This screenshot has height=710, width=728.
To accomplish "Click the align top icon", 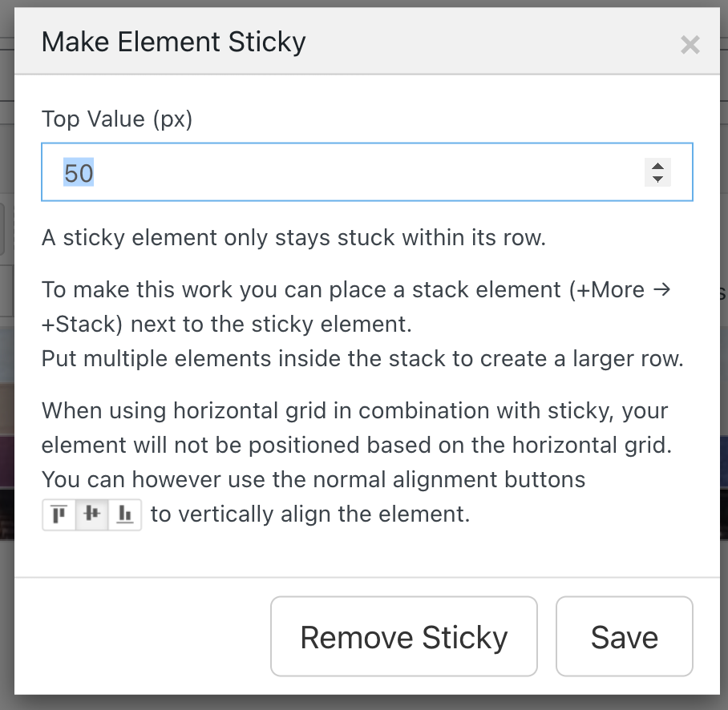I will click(x=59, y=514).
